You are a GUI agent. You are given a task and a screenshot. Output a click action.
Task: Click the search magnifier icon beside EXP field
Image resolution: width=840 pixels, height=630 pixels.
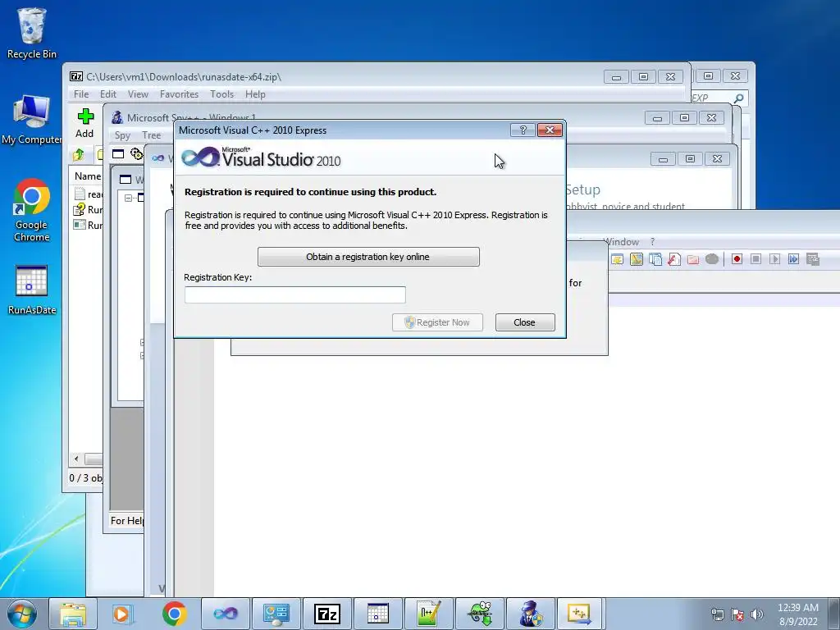tap(739, 98)
